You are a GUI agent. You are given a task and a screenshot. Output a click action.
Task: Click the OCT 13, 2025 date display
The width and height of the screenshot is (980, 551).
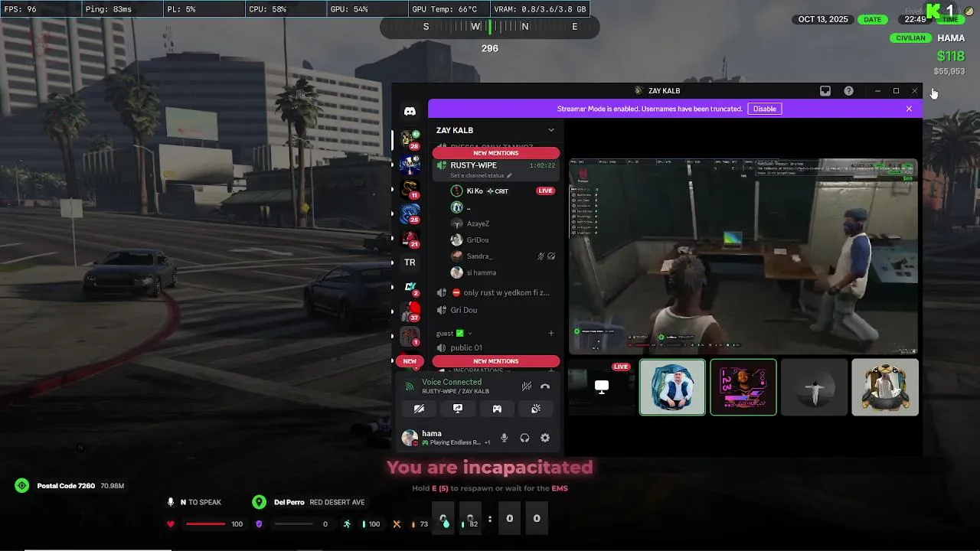[823, 19]
